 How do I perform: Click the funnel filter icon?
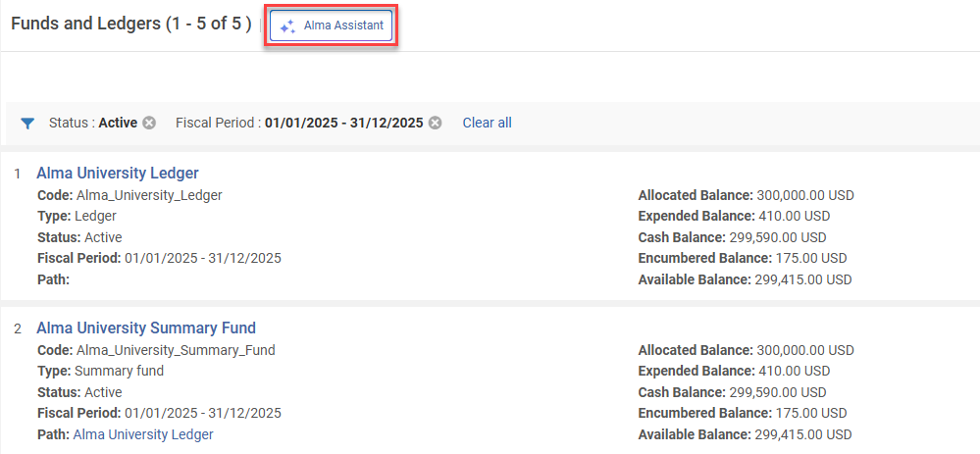pyautogui.click(x=27, y=124)
